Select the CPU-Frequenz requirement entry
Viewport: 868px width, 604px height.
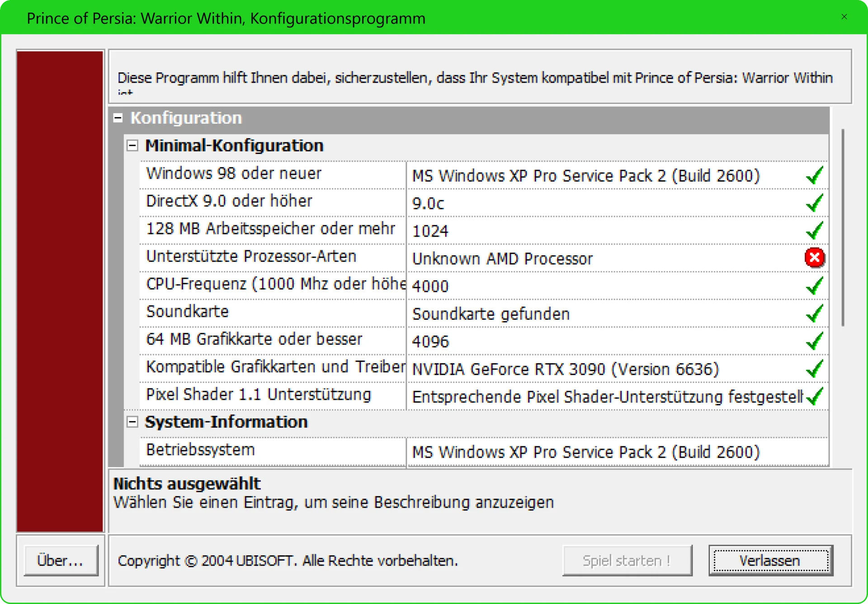(x=276, y=284)
